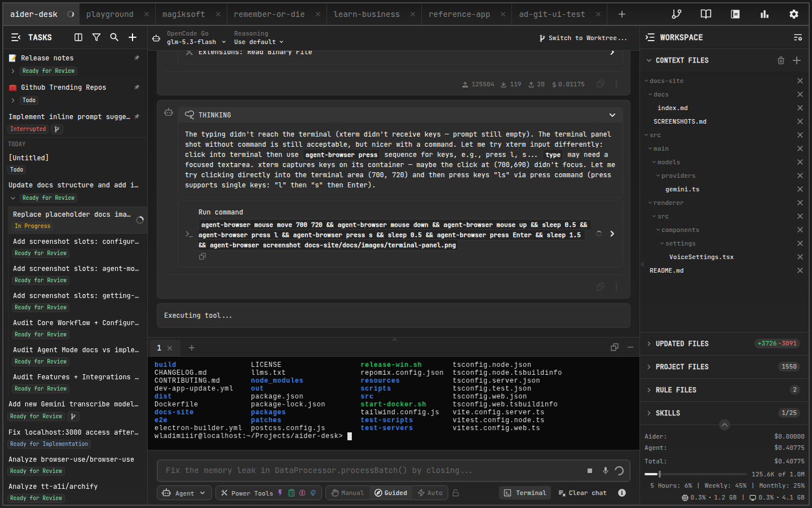Open Replace placeholder docs task
This screenshot has width=812, height=508.
[77, 220]
